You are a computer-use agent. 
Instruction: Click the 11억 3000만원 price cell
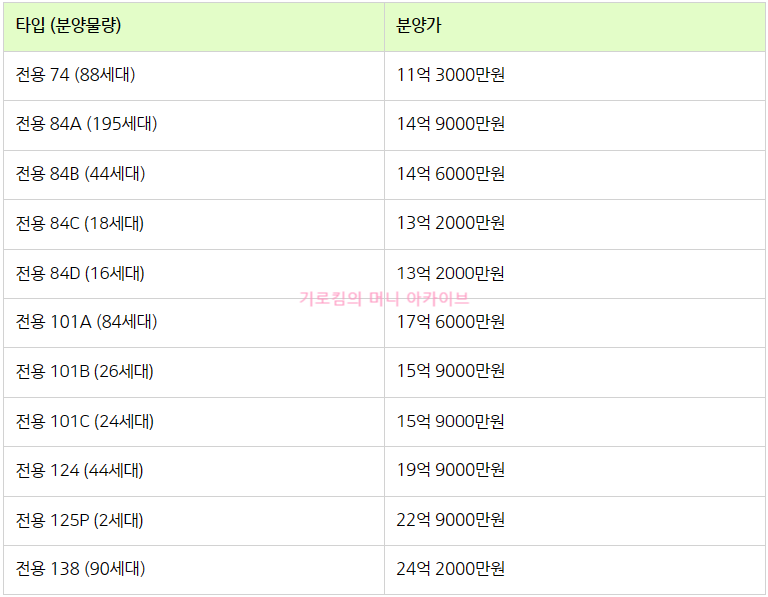pos(575,76)
